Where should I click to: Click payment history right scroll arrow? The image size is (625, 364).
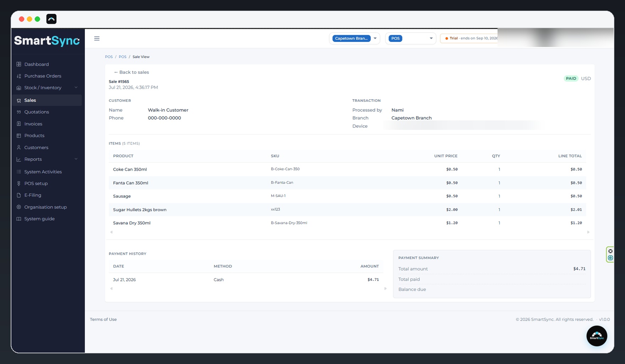coord(385,288)
